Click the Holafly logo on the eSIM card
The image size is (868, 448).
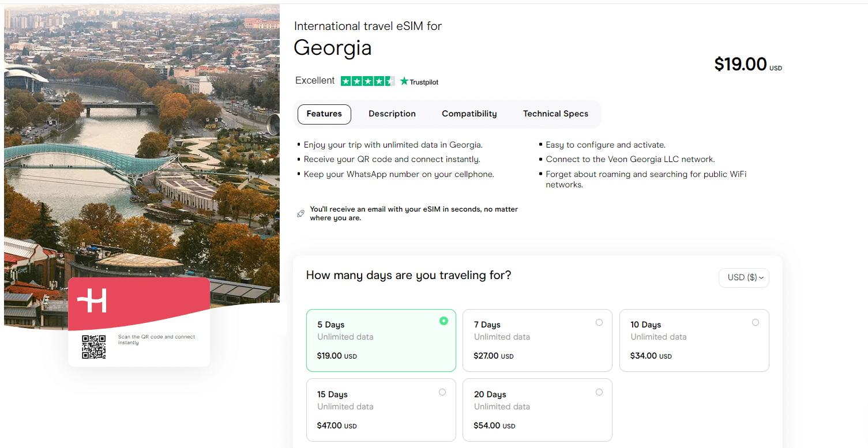click(93, 300)
